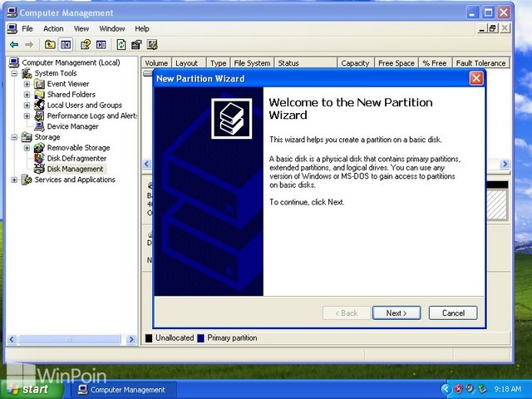
Task: Click the toolbar icon right of Refresh
Action: [x=136, y=44]
